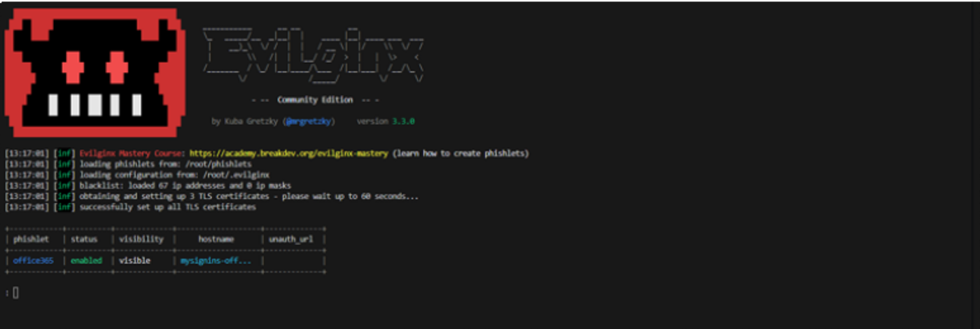This screenshot has height=329, width=980.
Task: Select the obtaining and setting up TLS certificates line
Action: (x=211, y=196)
